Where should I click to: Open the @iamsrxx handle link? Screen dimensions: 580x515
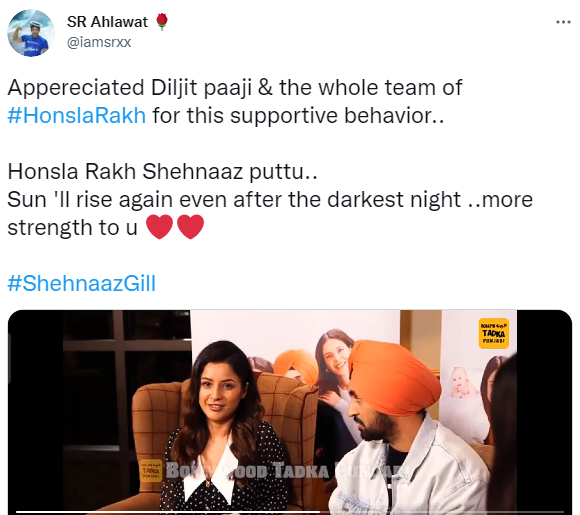pos(99,42)
